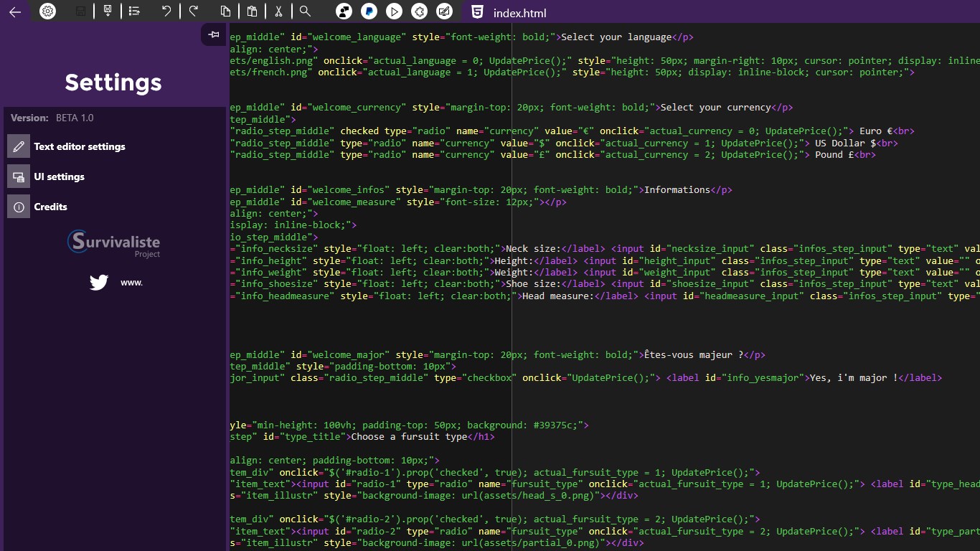The width and height of the screenshot is (980, 551).
Task: Cut the selection with the scissors icon
Action: coord(278,11)
